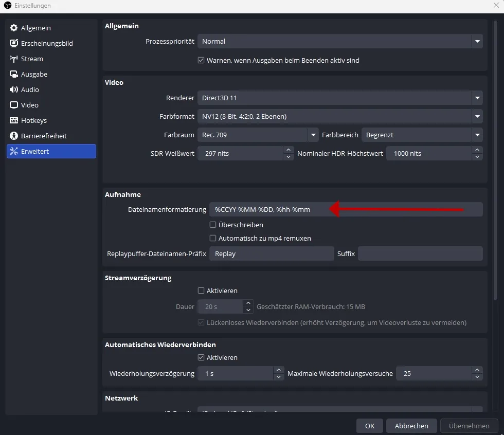Decrease Wiederholungsverzögerung seconds
Screen dimensions: 504x435
click(279, 377)
